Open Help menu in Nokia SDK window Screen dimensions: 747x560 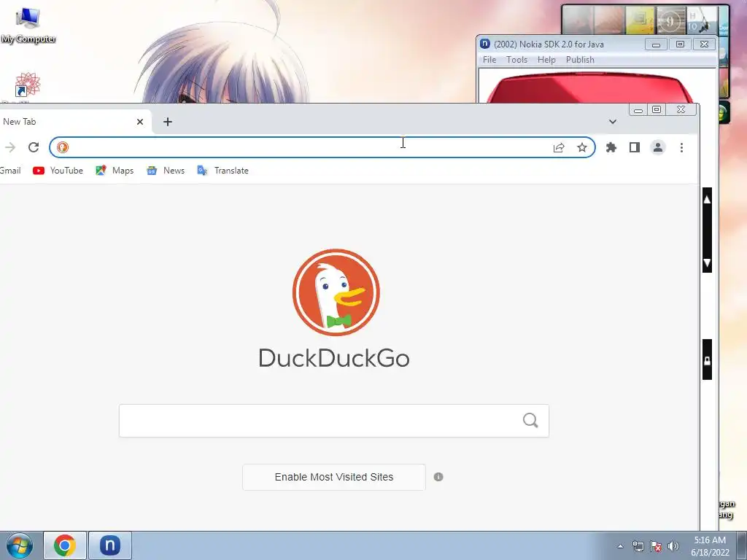pos(546,60)
